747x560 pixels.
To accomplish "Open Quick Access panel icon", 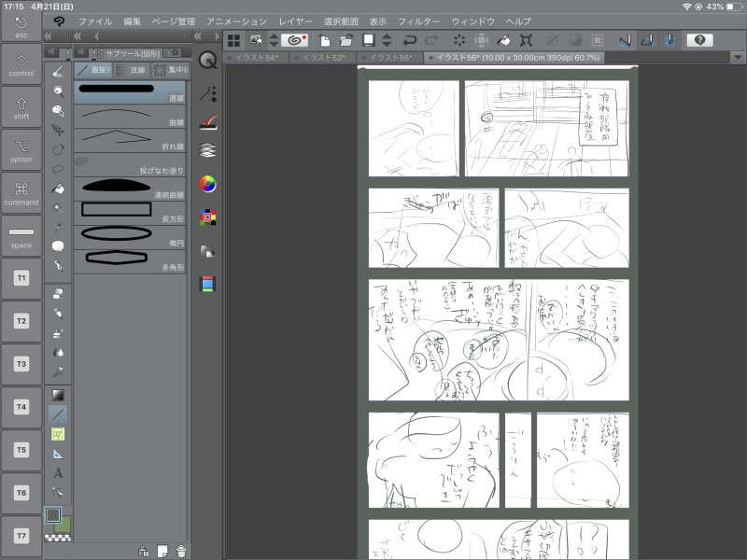I will pyautogui.click(x=208, y=60).
